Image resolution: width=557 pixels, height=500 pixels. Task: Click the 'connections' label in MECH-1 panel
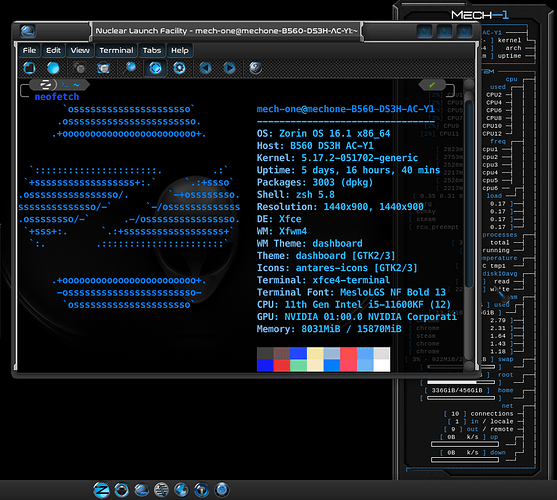492,414
